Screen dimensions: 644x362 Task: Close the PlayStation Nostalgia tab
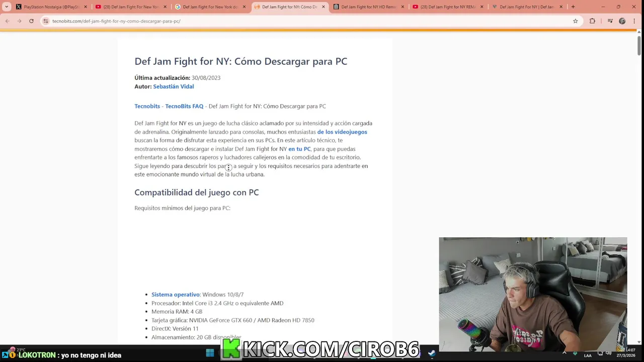click(x=86, y=7)
